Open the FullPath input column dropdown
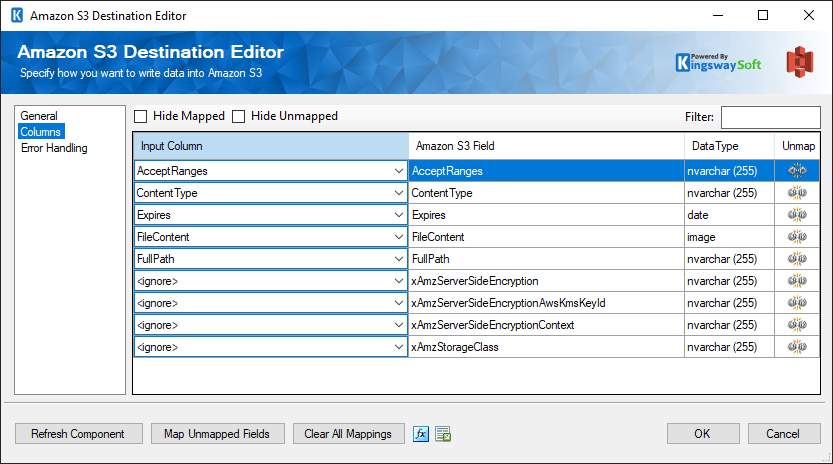This screenshot has width=833, height=464. point(399,259)
